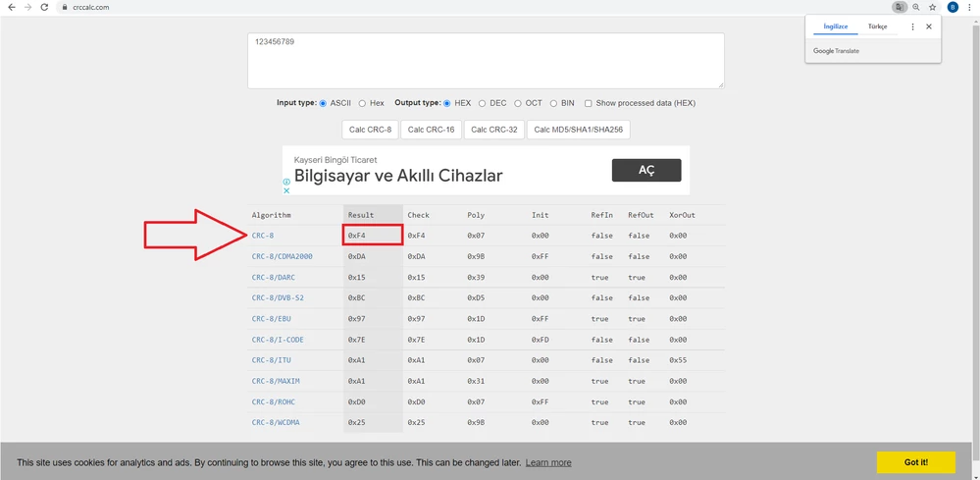Open Learn more cookie link
The height and width of the screenshot is (480, 980).
pyautogui.click(x=548, y=462)
